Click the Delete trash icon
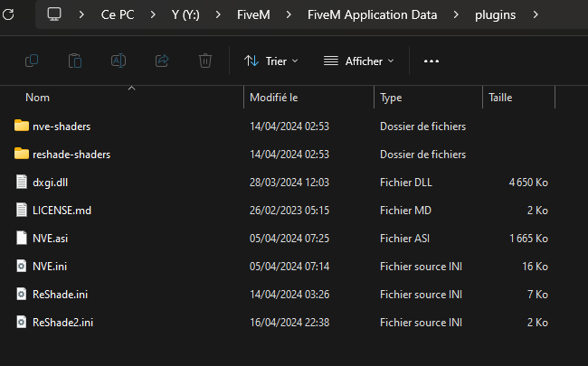 pyautogui.click(x=205, y=61)
